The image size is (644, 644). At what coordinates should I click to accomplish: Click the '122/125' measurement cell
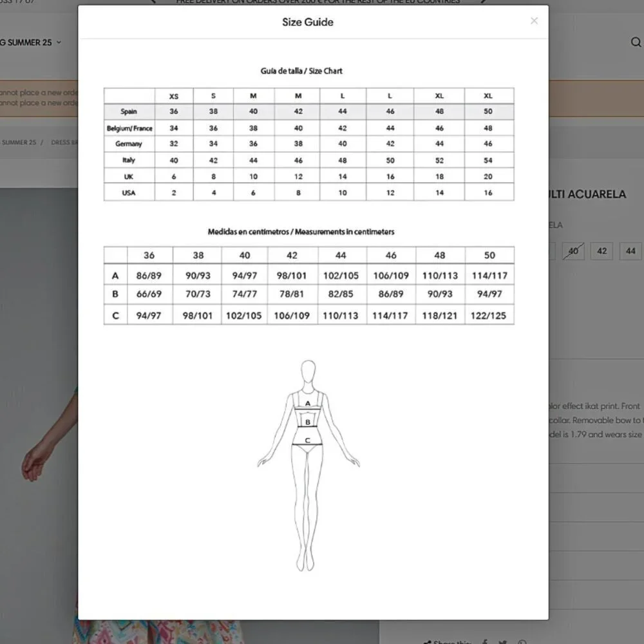point(488,316)
